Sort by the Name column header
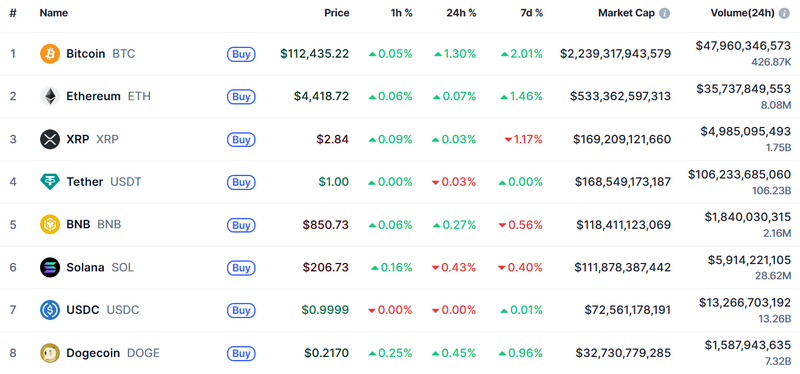Viewport: 800px width, 374px height. (x=54, y=13)
